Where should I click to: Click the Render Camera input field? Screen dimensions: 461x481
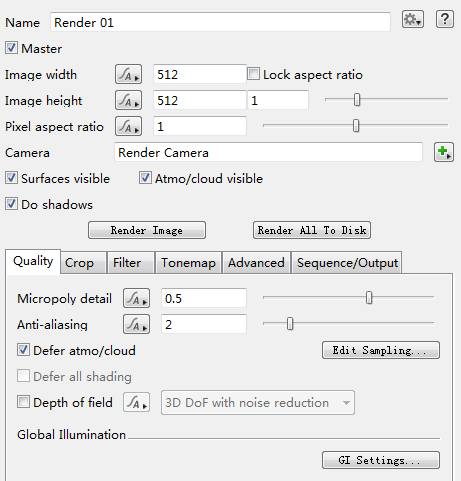click(x=269, y=152)
